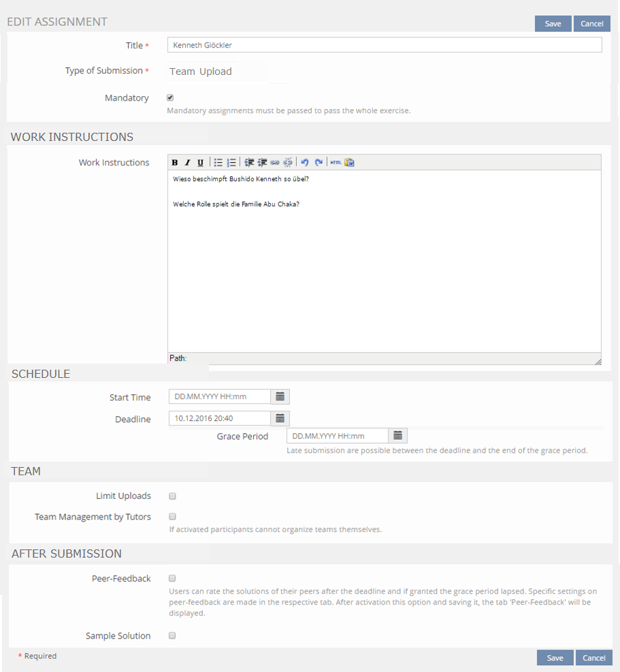Viewport: 620px width, 672px height.
Task: Open the Start Time calendar picker
Action: (280, 397)
